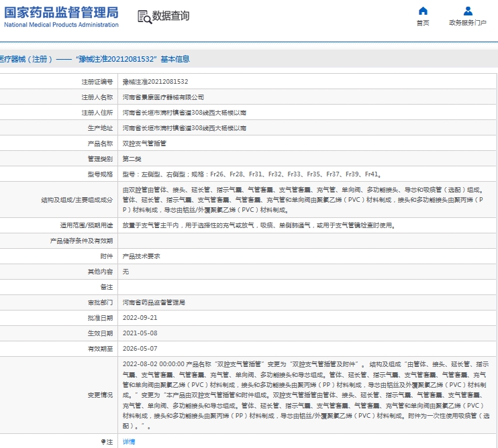The height and width of the screenshot is (448, 498).
Task: Click the 注册证编号 row label
Action: click(x=97, y=82)
